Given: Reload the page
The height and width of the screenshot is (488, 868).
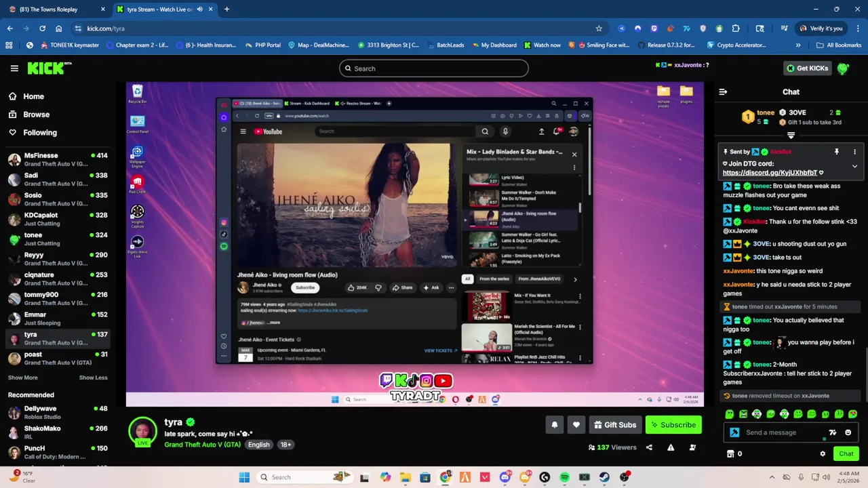Looking at the screenshot, I should (42, 28).
